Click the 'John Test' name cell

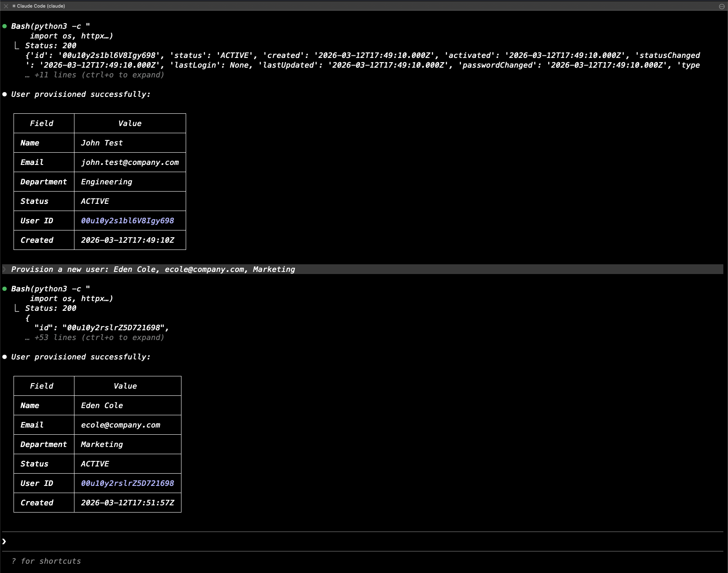(x=102, y=143)
